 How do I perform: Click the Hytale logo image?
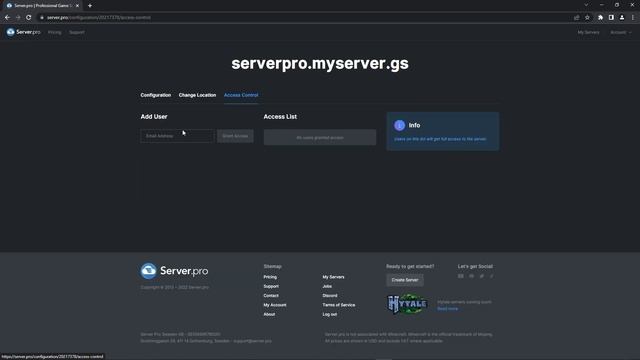coord(407,304)
